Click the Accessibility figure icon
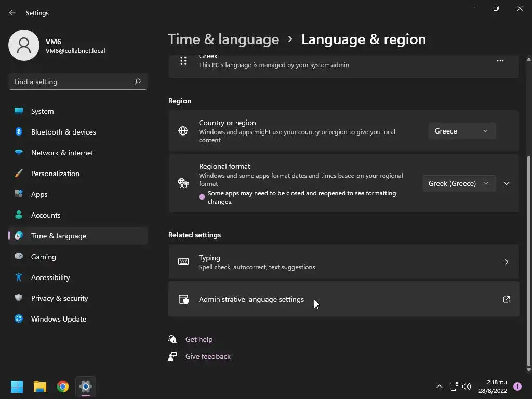 click(19, 277)
